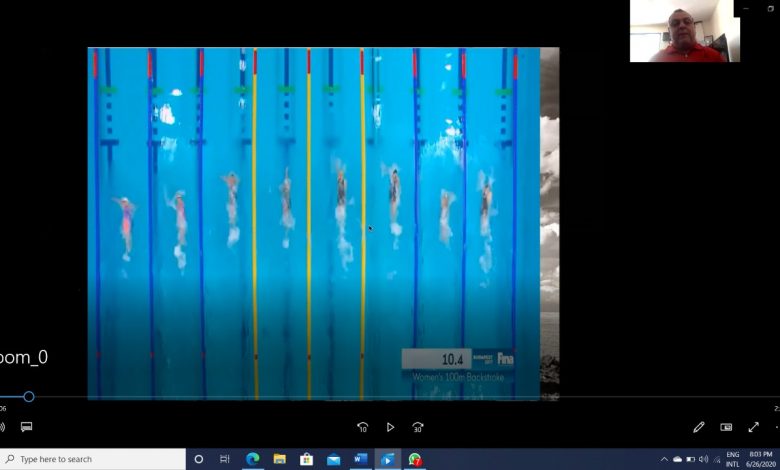This screenshot has height=470, width=780.
Task: Click the video seek bar handle
Action: coord(29,396)
